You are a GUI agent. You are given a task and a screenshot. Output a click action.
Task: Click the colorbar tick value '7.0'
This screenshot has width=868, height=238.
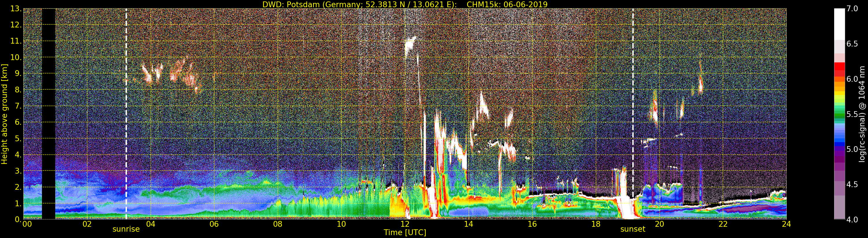click(x=852, y=9)
